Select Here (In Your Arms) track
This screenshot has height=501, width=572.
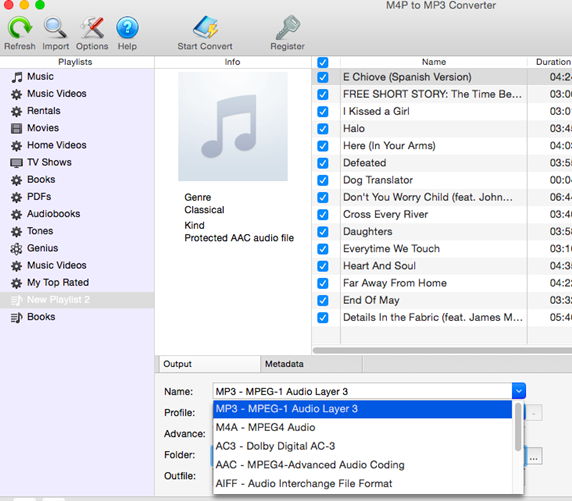[x=441, y=146]
